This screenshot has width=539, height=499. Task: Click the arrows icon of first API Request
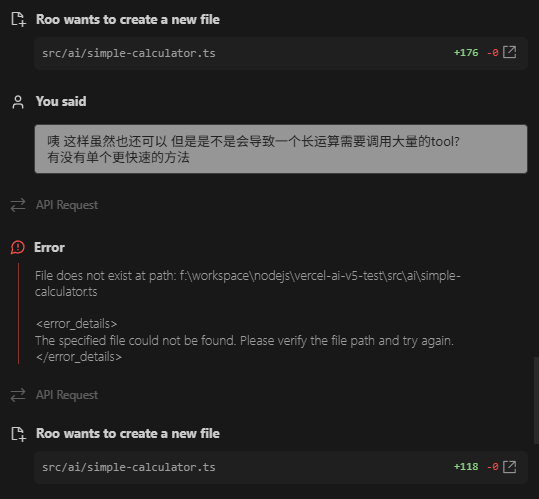(18, 205)
